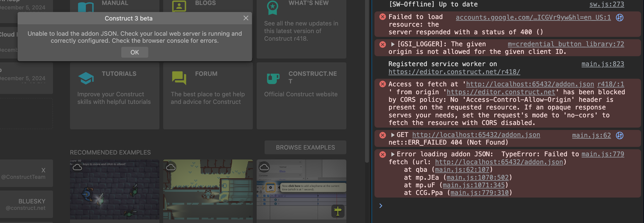Open main.js:62 source link in GET error
Image resolution: width=644 pixels, height=223 pixels.
pos(592,135)
